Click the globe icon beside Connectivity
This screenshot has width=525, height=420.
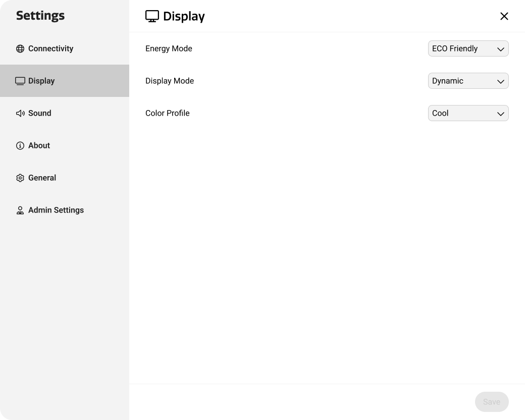pos(20,49)
